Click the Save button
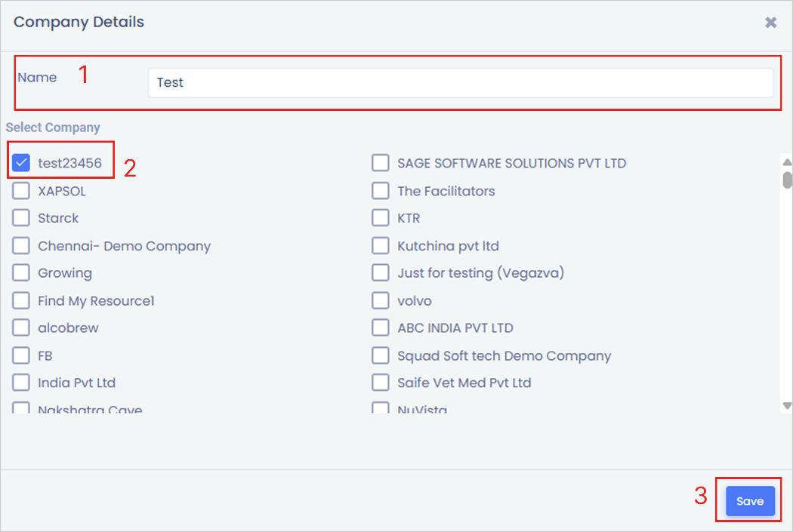The width and height of the screenshot is (793, 532). [x=750, y=500]
